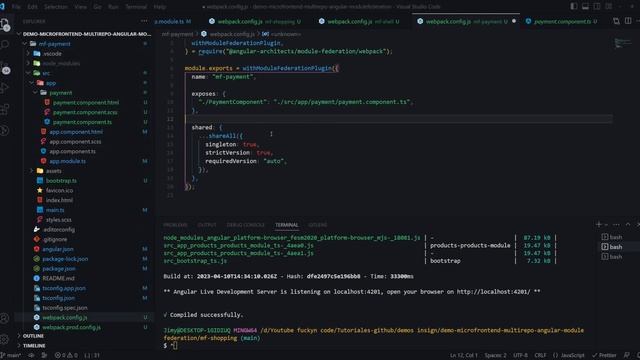The width and height of the screenshot is (640, 360).
Task: Open the Terminal menu
Action: [x=136, y=7]
